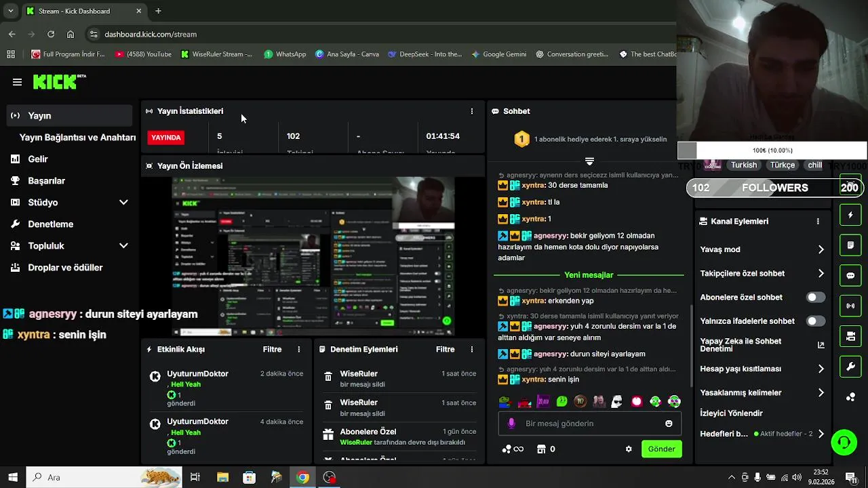Expand the Stüdyo sidebar section
The width and height of the screenshot is (868, 488).
click(x=123, y=202)
